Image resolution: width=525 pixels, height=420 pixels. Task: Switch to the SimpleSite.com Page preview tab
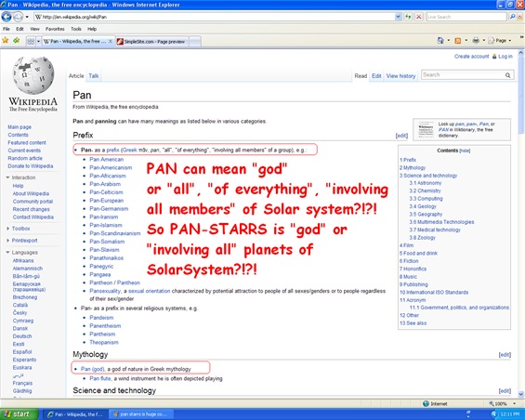[152, 42]
